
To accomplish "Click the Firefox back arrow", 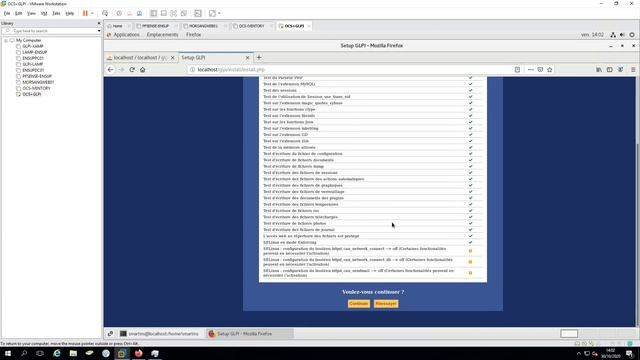I will (110, 70).
